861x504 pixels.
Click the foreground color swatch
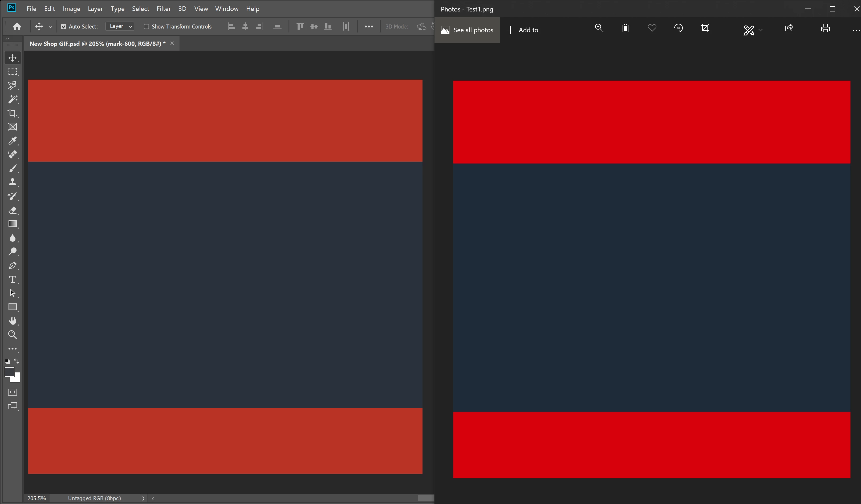(9, 372)
